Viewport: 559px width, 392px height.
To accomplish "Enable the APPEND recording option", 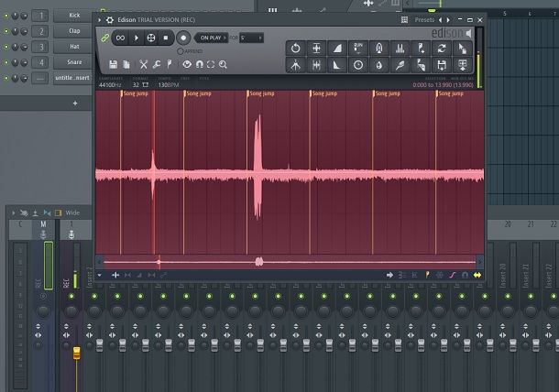I will [x=181, y=51].
